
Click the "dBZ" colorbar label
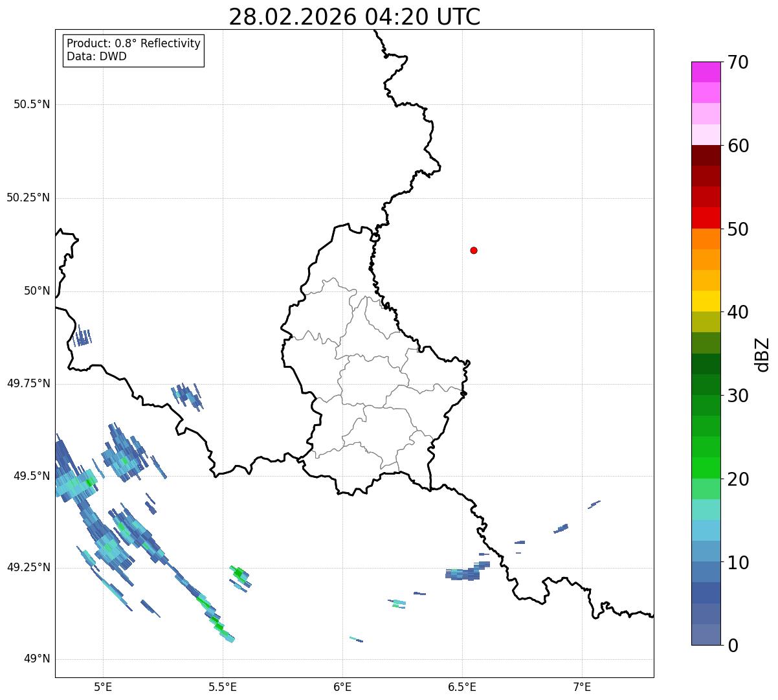coord(762,354)
